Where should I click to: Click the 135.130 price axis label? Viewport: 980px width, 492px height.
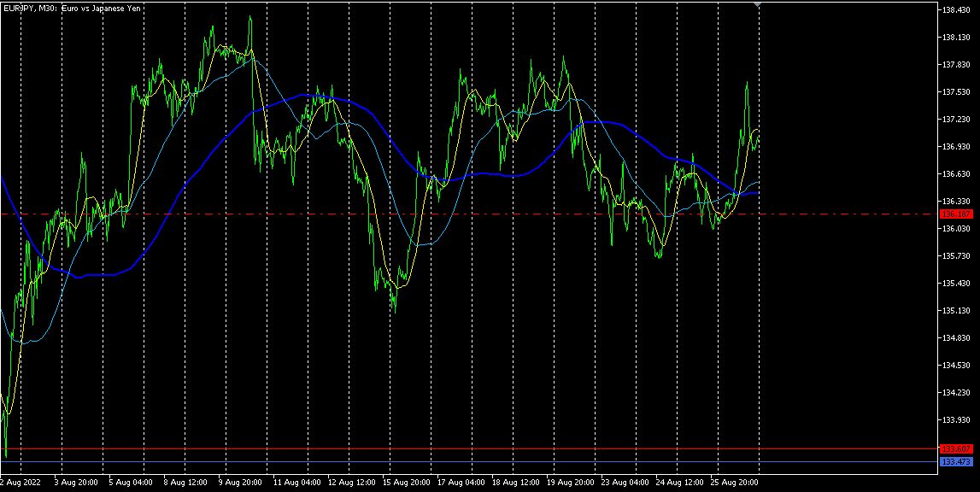coord(956,311)
